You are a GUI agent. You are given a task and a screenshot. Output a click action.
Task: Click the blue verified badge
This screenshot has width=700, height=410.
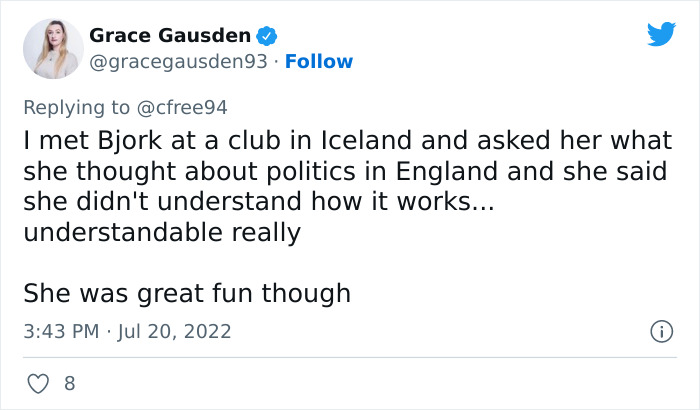coord(267,37)
